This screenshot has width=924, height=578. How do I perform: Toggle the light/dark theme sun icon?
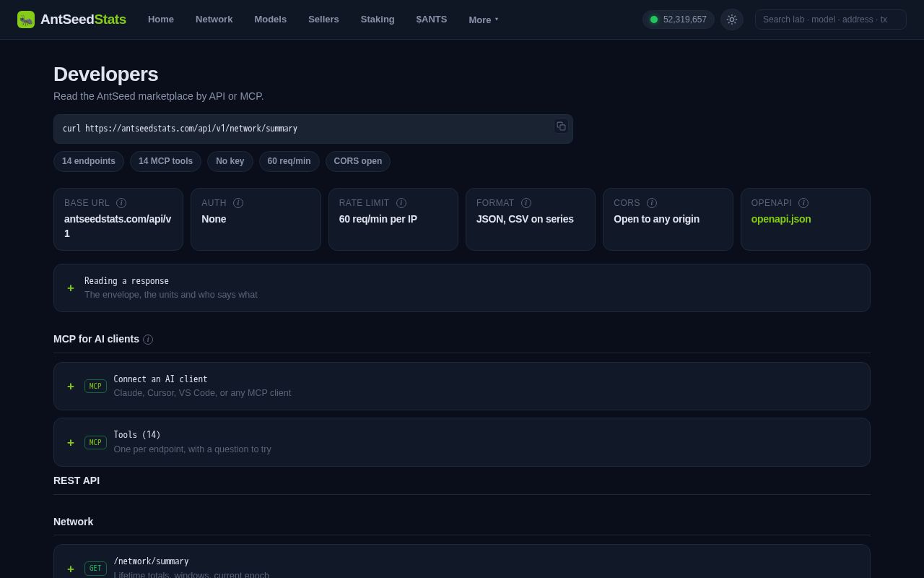point(732,20)
